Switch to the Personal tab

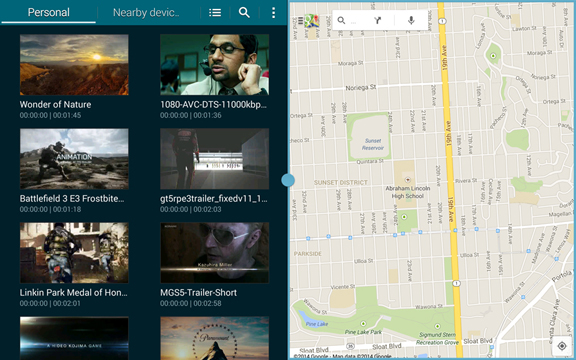click(x=48, y=12)
